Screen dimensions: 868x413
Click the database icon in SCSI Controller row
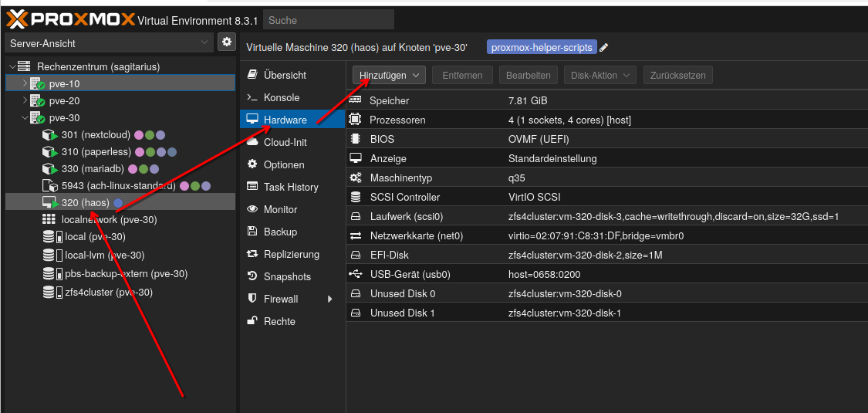[x=356, y=197]
